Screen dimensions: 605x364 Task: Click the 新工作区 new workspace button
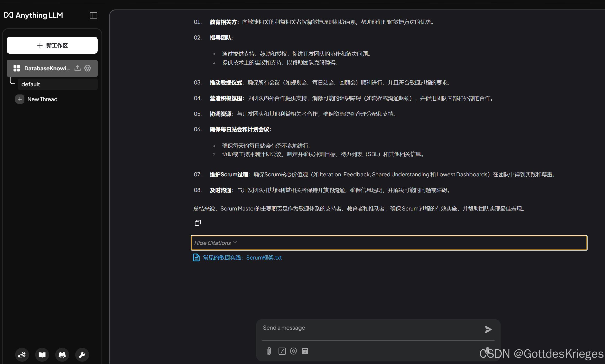(52, 45)
